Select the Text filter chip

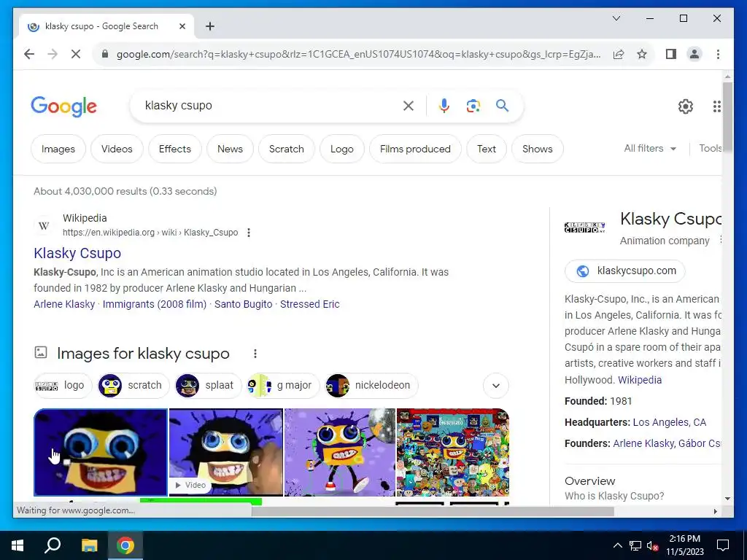487,149
